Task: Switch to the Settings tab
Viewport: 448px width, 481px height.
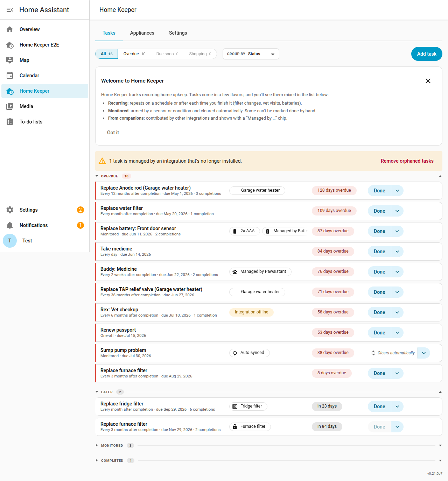Action: coord(178,33)
